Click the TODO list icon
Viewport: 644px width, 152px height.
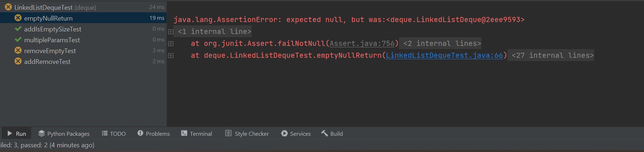(x=105, y=133)
